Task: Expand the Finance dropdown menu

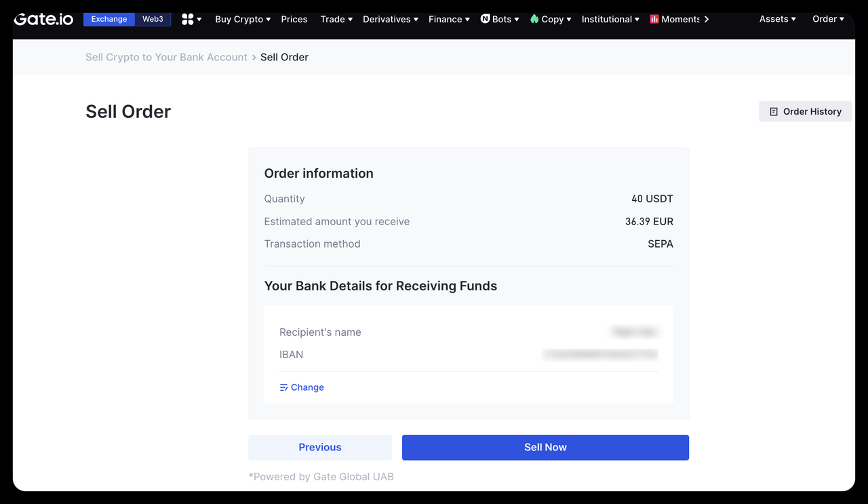Action: click(x=449, y=19)
